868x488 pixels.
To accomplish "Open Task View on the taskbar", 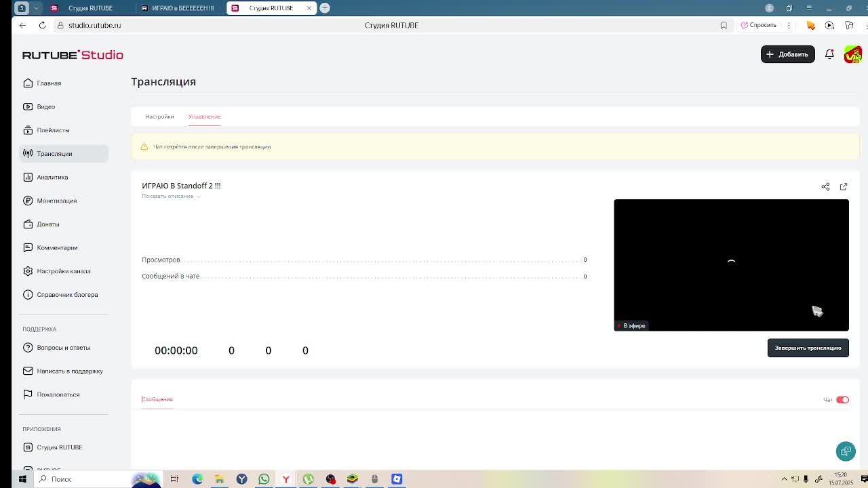I will pos(174,479).
